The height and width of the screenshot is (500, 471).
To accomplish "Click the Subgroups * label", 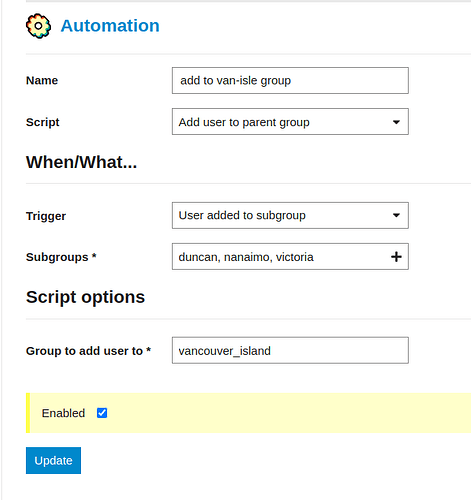I will click(x=61, y=257).
